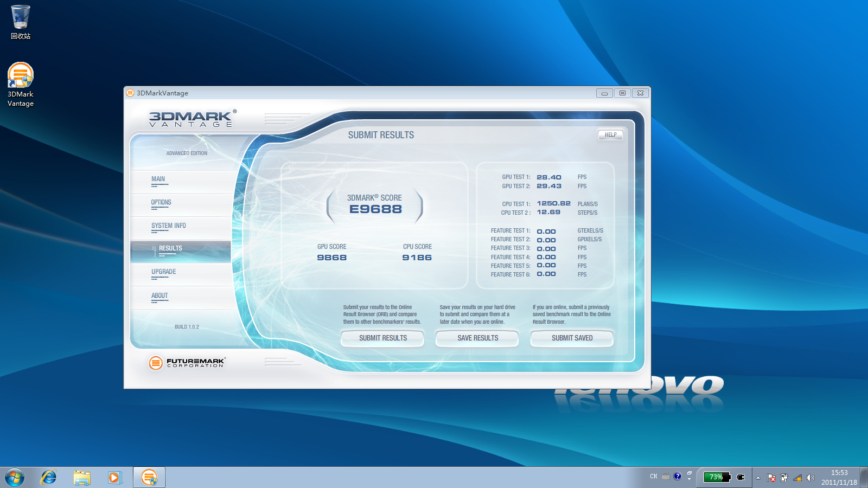Click the FEATURE TEST 1 label
Viewport: 868px width, 488px height.
pyautogui.click(x=510, y=230)
